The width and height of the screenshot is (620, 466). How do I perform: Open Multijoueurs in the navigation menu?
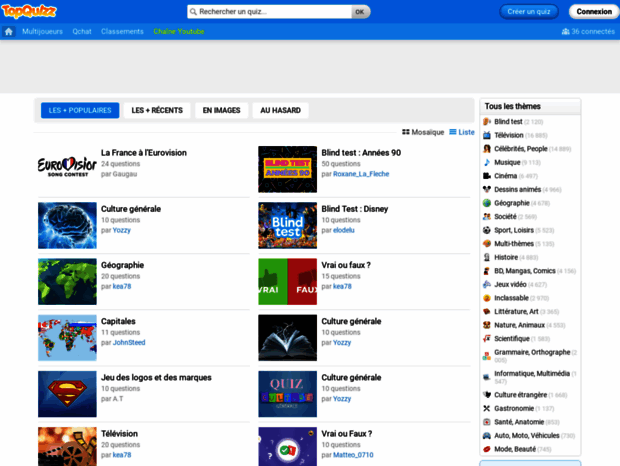pyautogui.click(x=42, y=31)
